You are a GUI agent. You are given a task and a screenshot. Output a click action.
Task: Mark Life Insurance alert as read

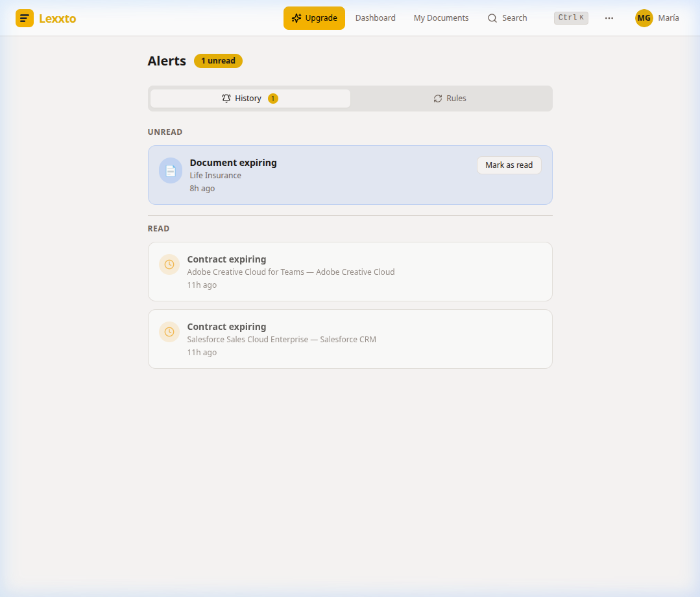pos(509,165)
